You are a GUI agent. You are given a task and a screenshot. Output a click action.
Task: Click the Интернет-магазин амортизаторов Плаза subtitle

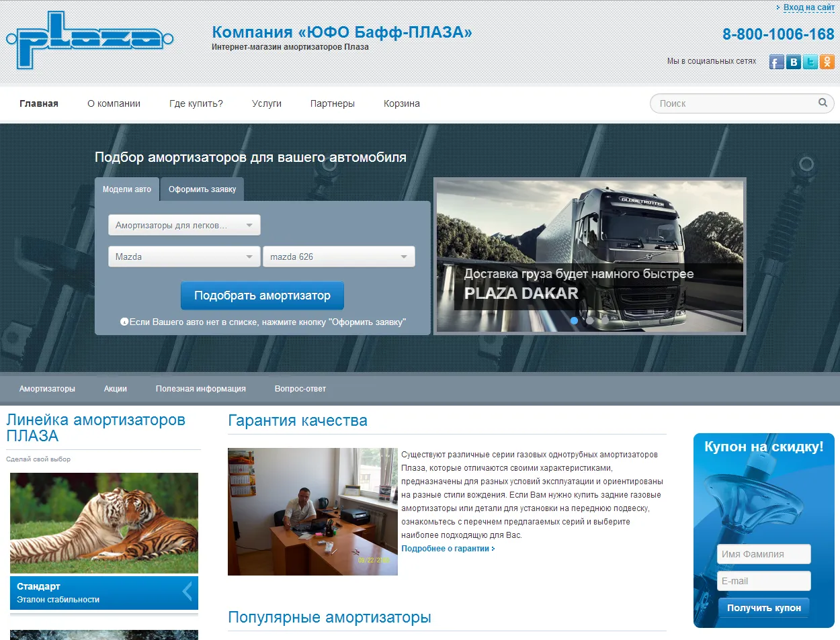pyautogui.click(x=290, y=47)
